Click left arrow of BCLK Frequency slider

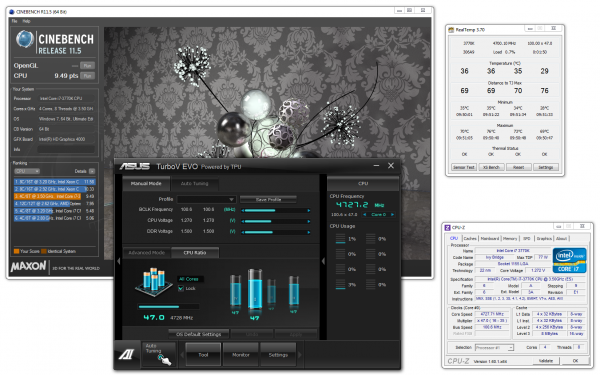coord(242,210)
